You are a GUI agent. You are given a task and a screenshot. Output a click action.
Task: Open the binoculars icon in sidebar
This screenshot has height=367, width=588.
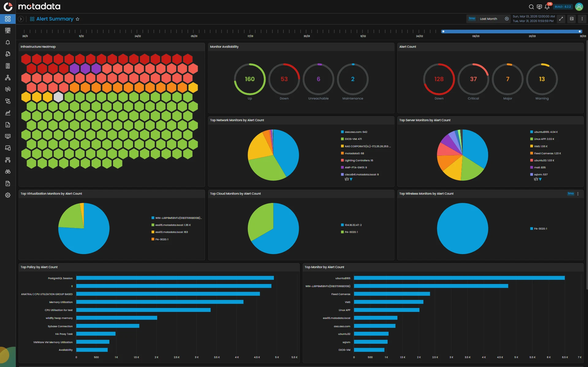point(8,171)
